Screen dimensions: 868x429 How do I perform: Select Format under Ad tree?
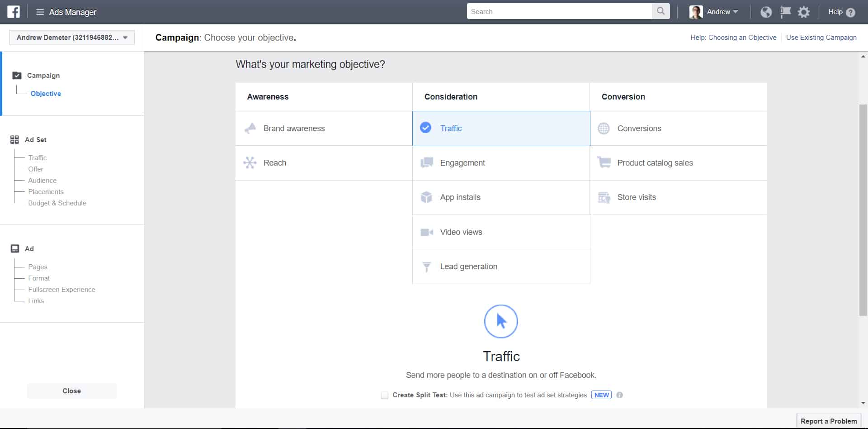[39, 278]
